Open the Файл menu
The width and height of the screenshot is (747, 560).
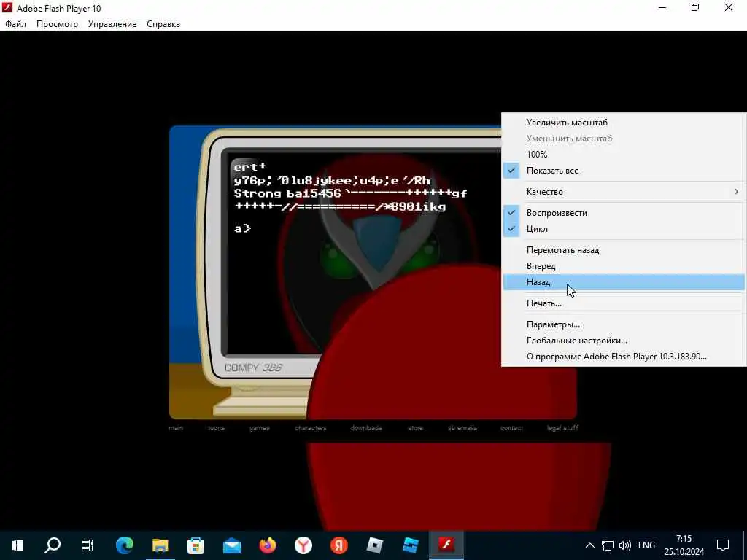(x=16, y=24)
